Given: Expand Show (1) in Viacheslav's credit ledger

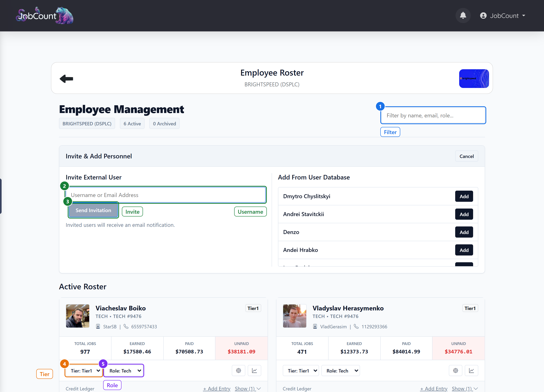Looking at the screenshot, I should (x=248, y=388).
